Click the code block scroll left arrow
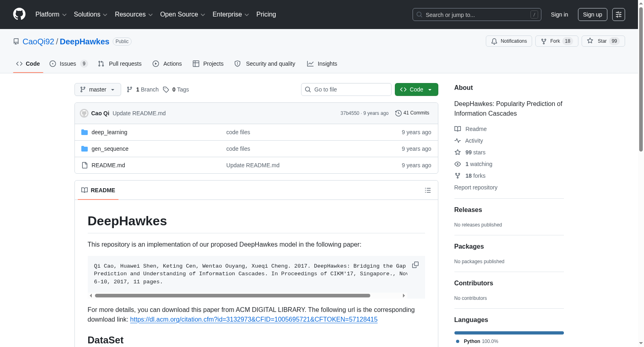 [91, 296]
